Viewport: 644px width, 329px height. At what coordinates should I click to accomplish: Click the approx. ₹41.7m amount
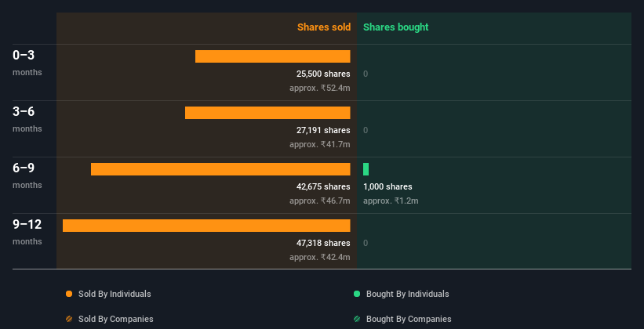pyautogui.click(x=319, y=144)
